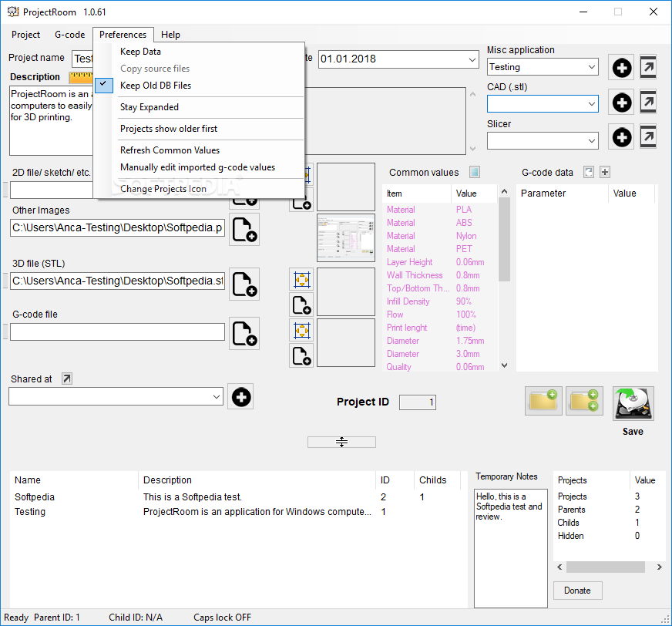Click the Common values vertical scrollbar thumb
The height and width of the screenshot is (626, 672).
(x=505, y=239)
